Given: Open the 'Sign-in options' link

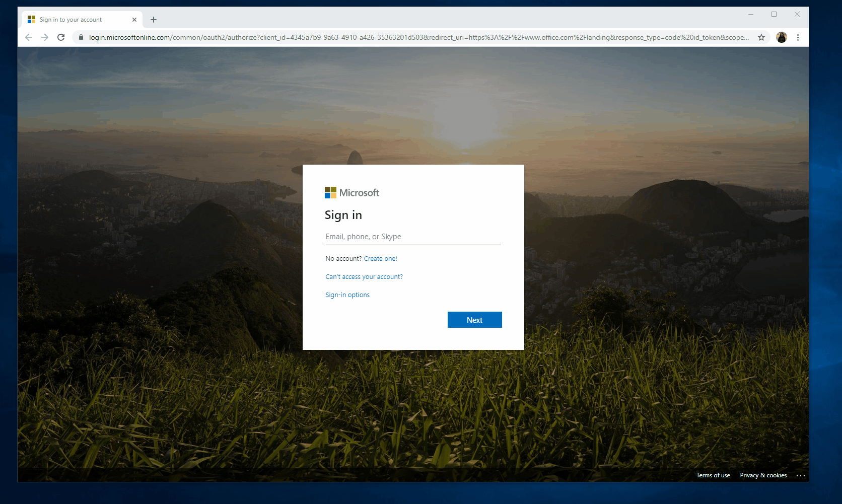Looking at the screenshot, I should [347, 295].
